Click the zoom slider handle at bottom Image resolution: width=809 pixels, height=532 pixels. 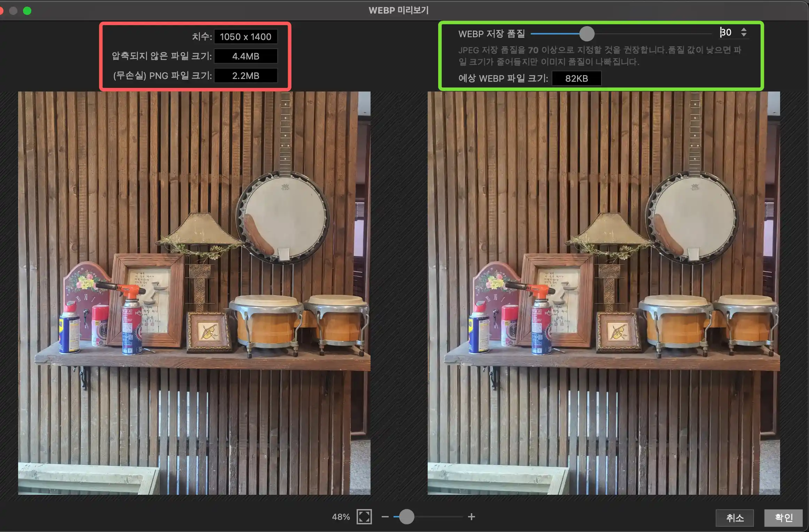click(406, 517)
